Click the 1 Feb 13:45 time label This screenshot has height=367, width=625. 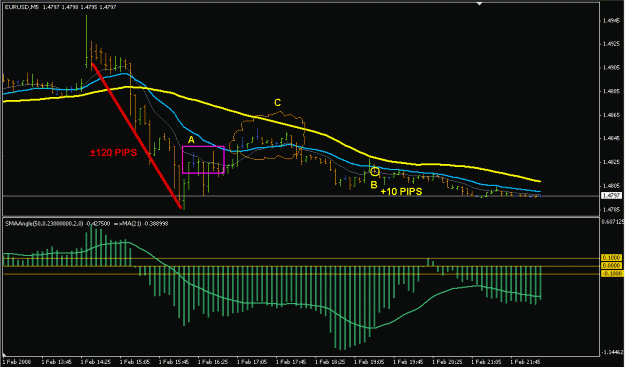point(56,362)
